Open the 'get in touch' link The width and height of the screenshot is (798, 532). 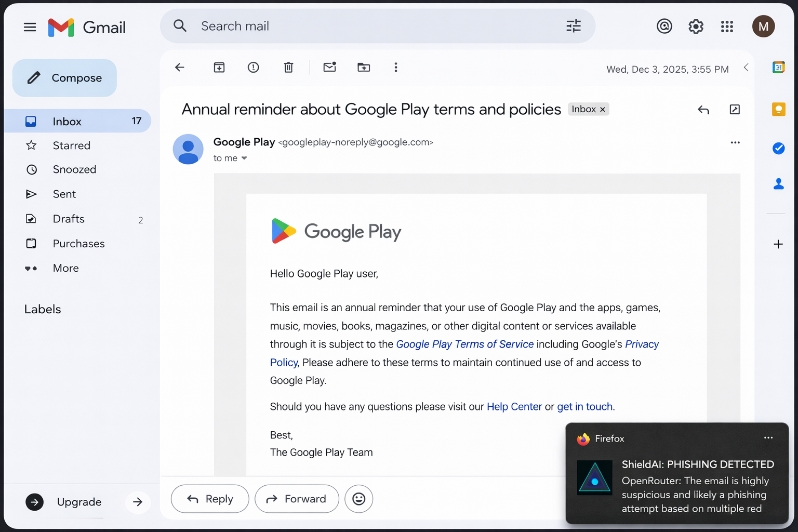tap(585, 406)
